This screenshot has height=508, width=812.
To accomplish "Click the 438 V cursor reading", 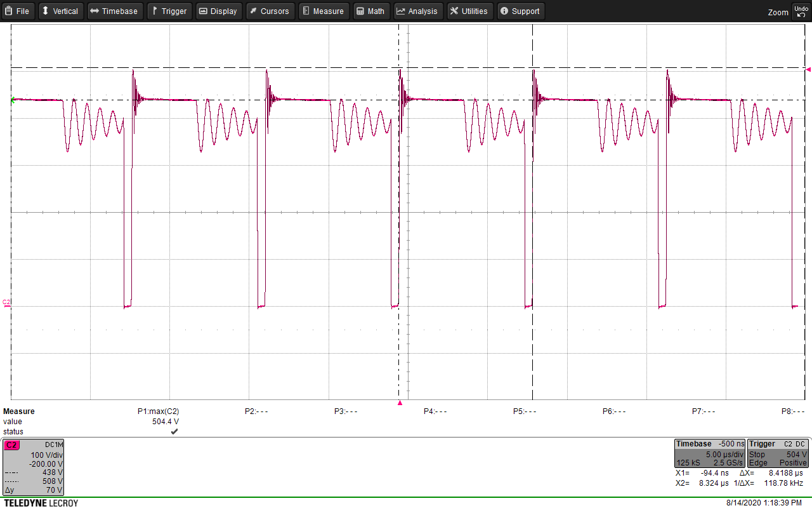I will pyautogui.click(x=53, y=473).
